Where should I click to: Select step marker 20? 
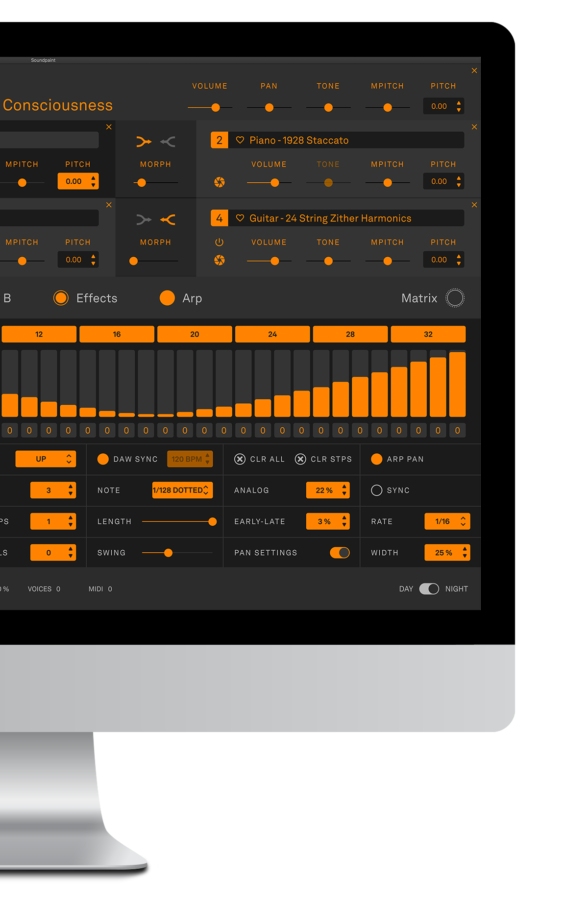(x=195, y=334)
